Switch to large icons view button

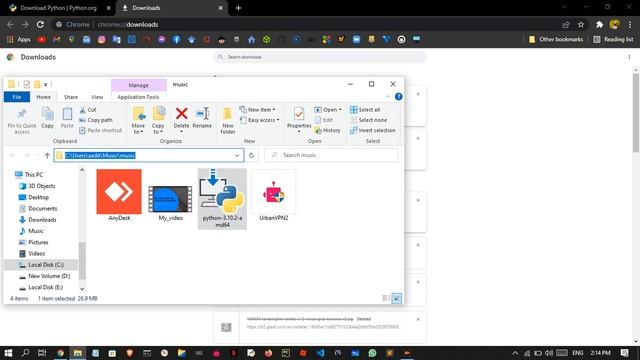pos(397,298)
